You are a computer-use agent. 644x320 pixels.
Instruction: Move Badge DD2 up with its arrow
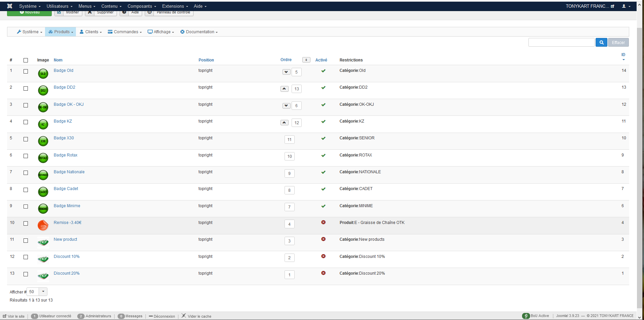point(284,89)
